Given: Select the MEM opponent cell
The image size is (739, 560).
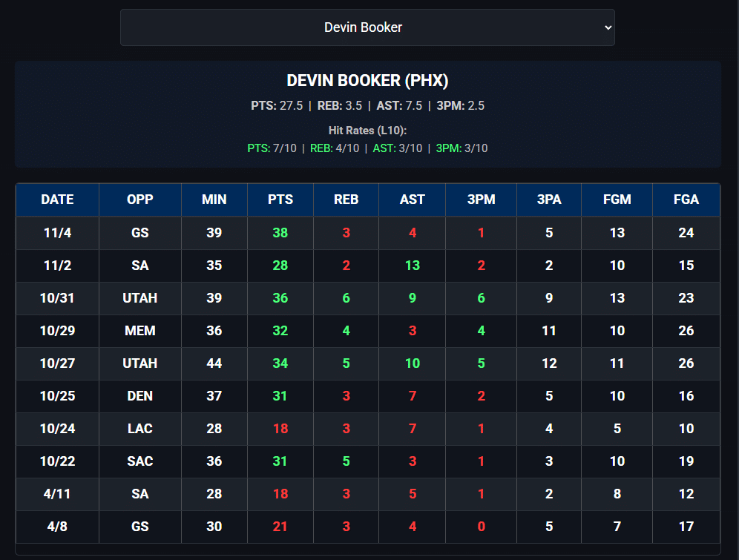Looking at the screenshot, I should (x=140, y=331).
